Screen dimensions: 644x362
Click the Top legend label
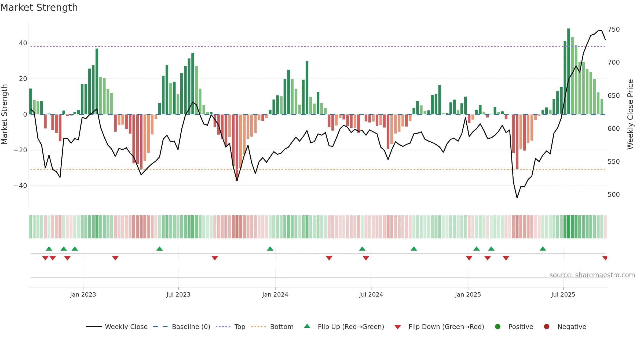click(x=240, y=327)
